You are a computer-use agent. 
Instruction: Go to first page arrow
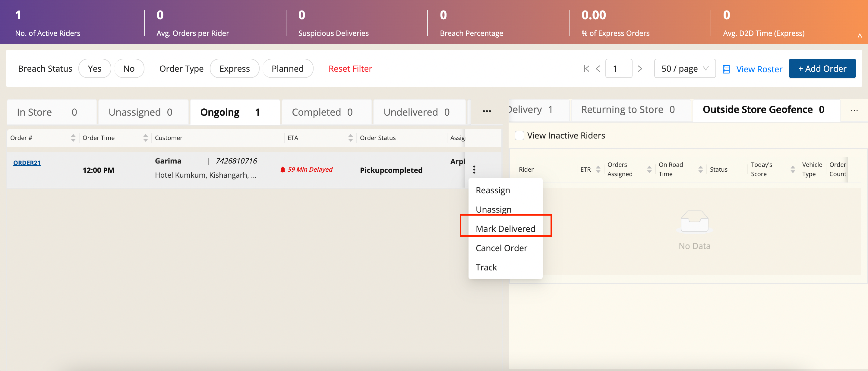(x=586, y=69)
